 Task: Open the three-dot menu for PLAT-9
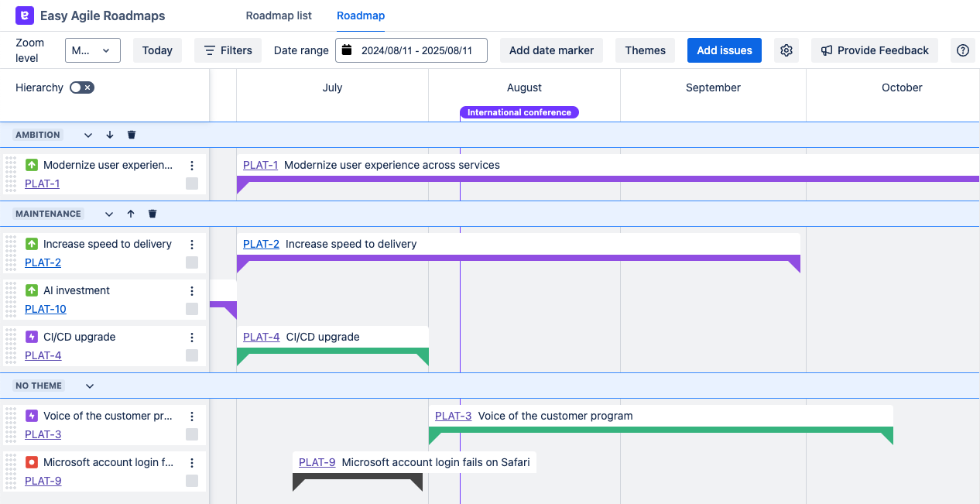coord(192,462)
